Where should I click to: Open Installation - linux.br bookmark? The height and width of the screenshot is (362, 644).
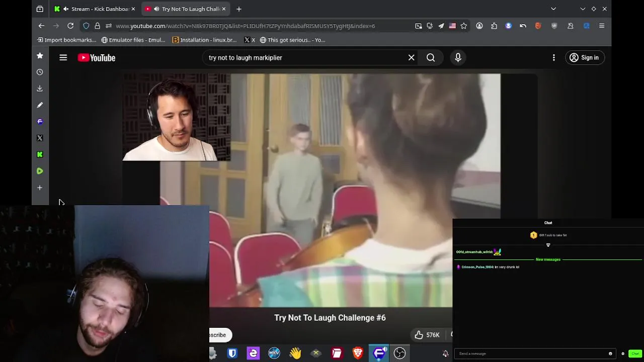(x=205, y=40)
